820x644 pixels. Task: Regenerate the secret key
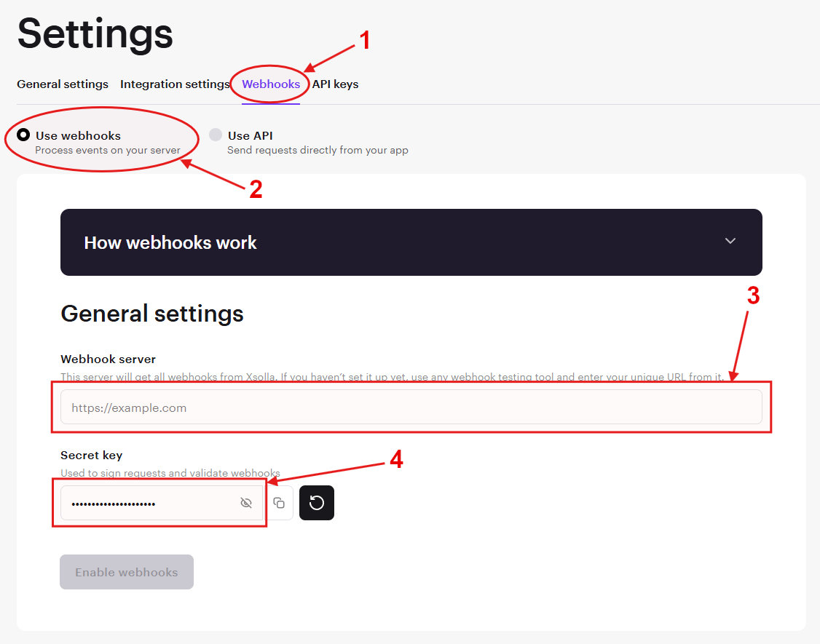pyautogui.click(x=317, y=503)
